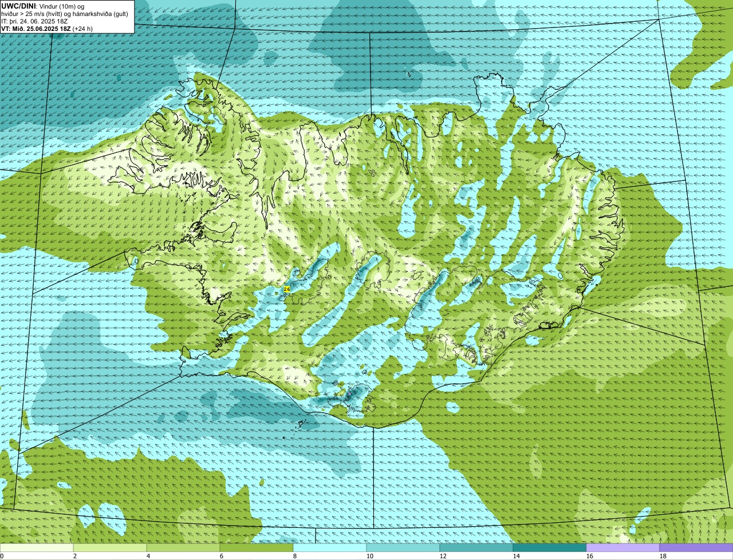The height and width of the screenshot is (560, 733).
Task: Select the pale cyan 8–10 m/s legend swatch
Action: click(x=330, y=547)
